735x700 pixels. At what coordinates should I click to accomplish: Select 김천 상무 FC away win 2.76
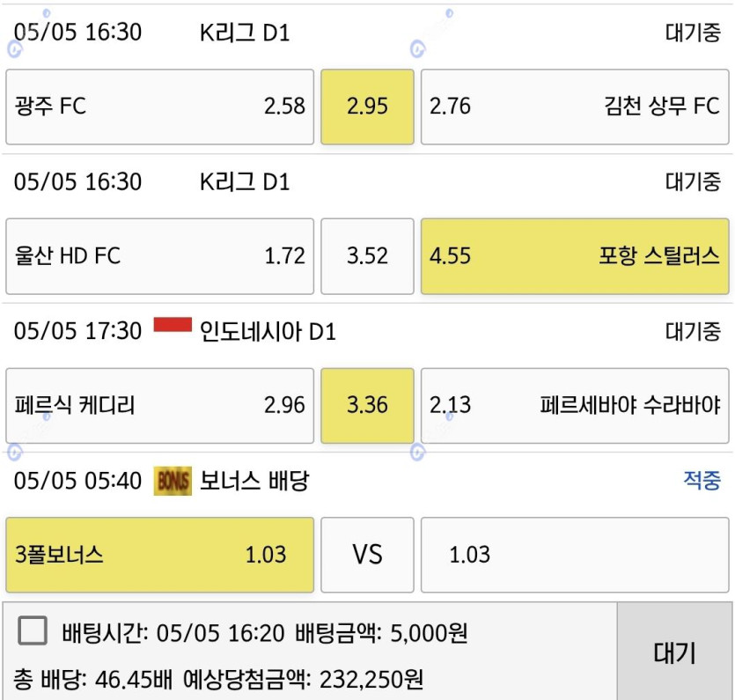pos(575,107)
